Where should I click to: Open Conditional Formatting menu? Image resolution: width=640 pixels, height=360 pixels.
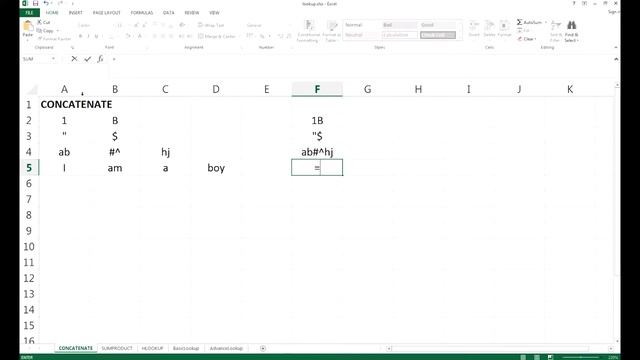pyautogui.click(x=309, y=31)
